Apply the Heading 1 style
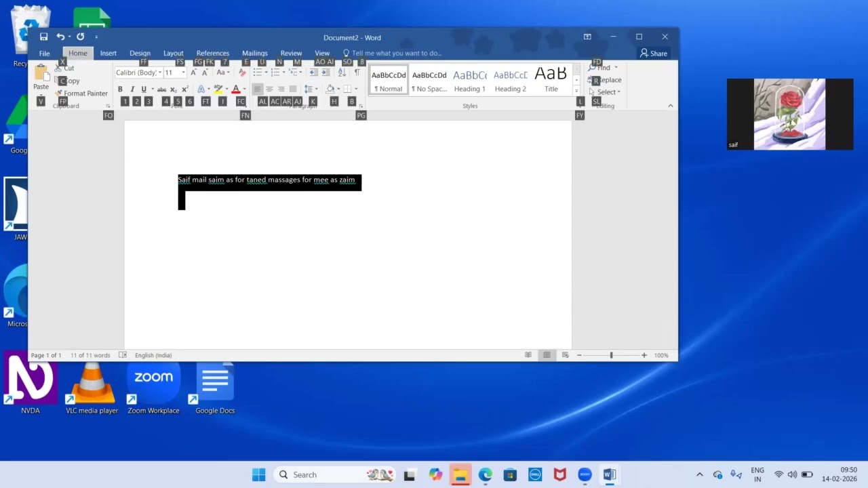 (x=470, y=80)
